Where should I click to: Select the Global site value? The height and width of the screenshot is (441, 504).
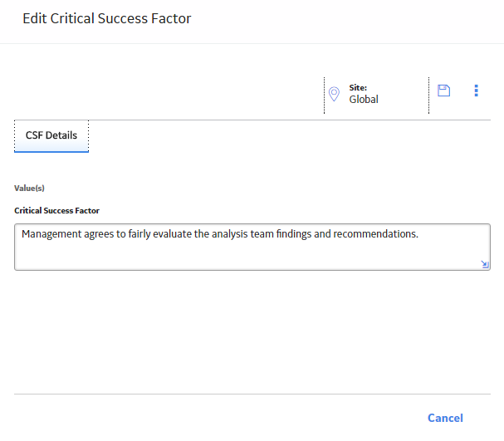(x=364, y=100)
